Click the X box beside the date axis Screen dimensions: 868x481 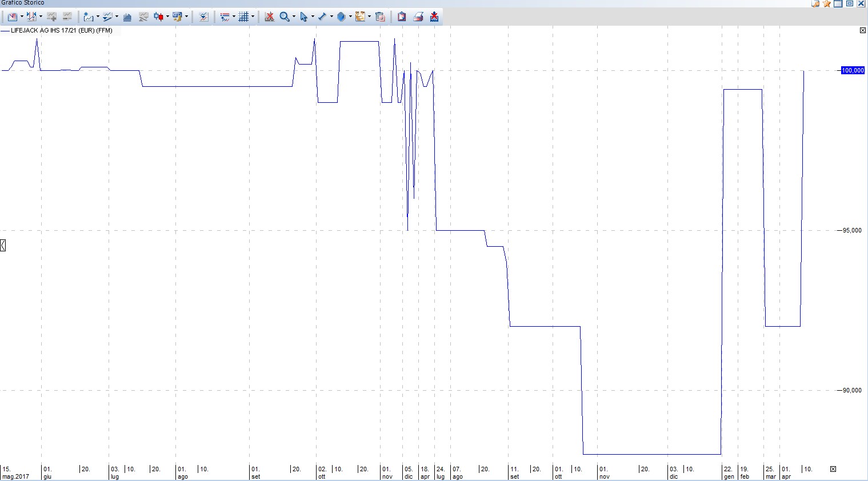833,469
